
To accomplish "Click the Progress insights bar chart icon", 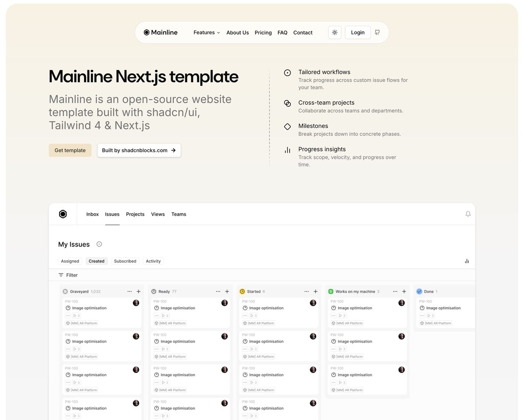I will click(287, 150).
